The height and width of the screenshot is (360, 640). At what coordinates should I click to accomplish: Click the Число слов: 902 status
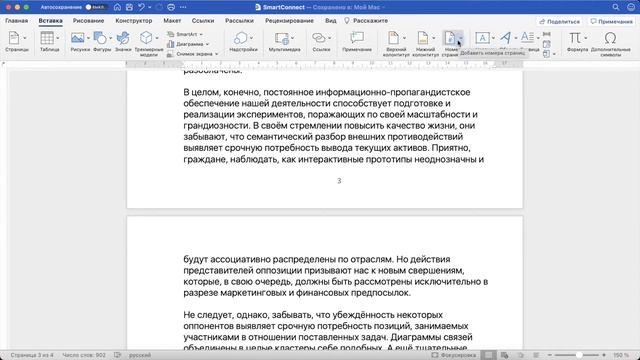click(84, 355)
